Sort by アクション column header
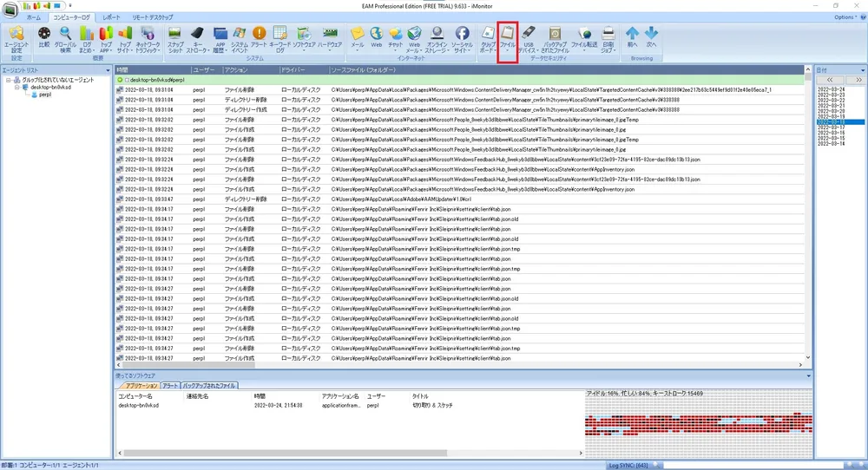The width and height of the screenshot is (868, 470). coord(250,70)
